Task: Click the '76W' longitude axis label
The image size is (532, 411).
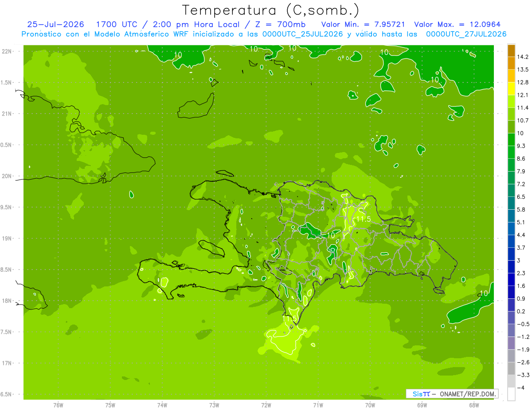Action: tap(58, 405)
